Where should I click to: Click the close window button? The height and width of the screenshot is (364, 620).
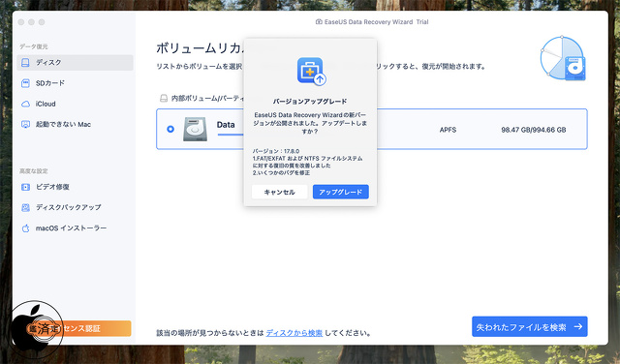tap(21, 22)
